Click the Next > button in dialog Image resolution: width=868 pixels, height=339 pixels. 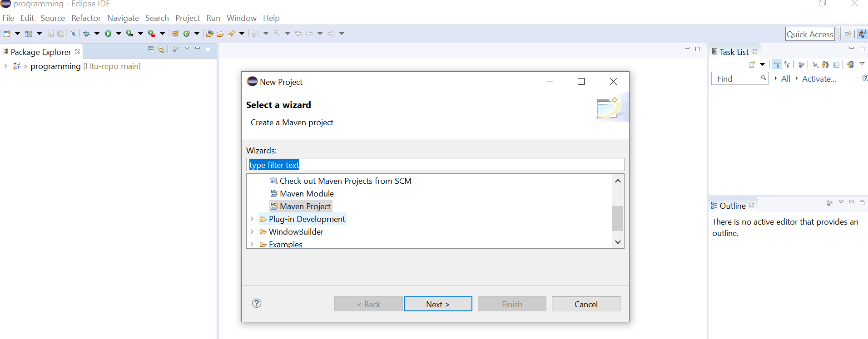438,304
